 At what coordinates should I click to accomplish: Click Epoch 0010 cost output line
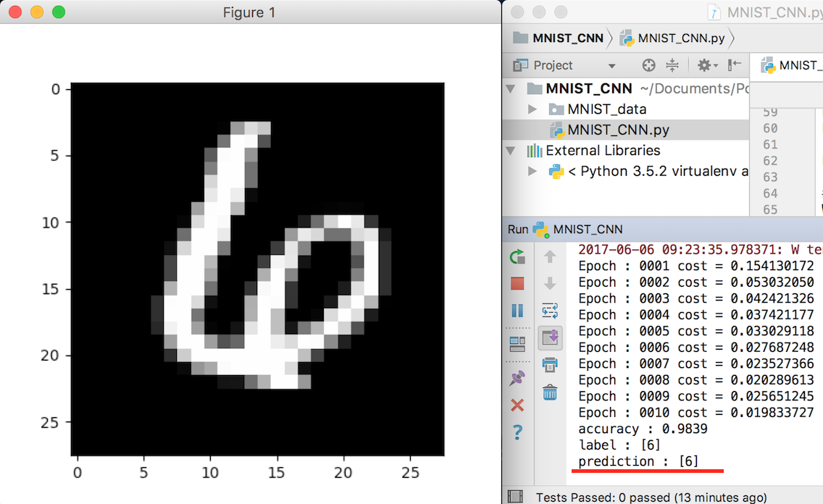coord(696,413)
